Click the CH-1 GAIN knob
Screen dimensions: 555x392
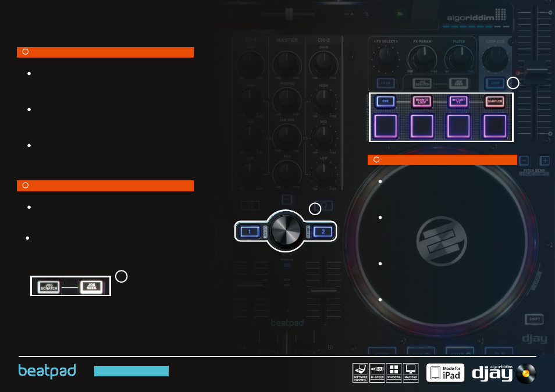click(x=250, y=65)
